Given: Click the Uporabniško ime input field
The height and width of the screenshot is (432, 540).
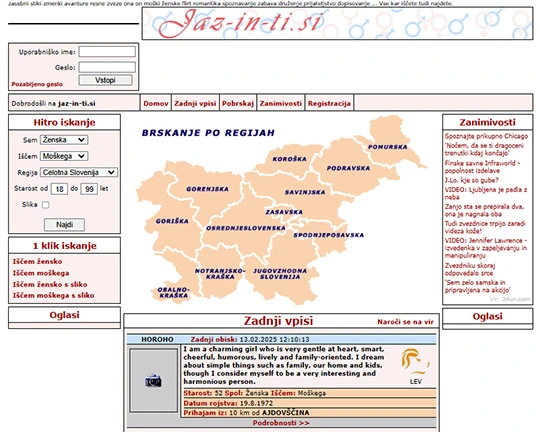Looking at the screenshot, I should (x=107, y=52).
